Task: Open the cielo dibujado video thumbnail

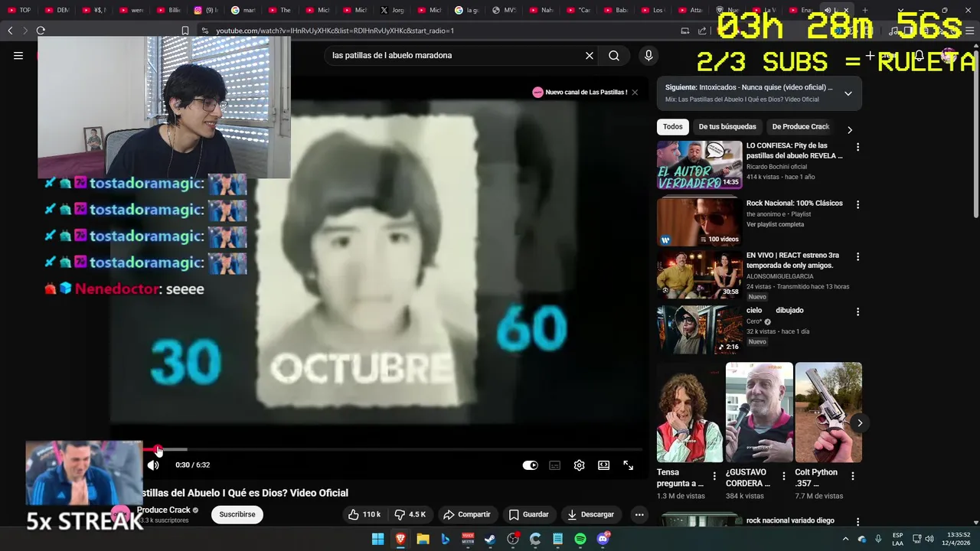Action: [x=699, y=330]
